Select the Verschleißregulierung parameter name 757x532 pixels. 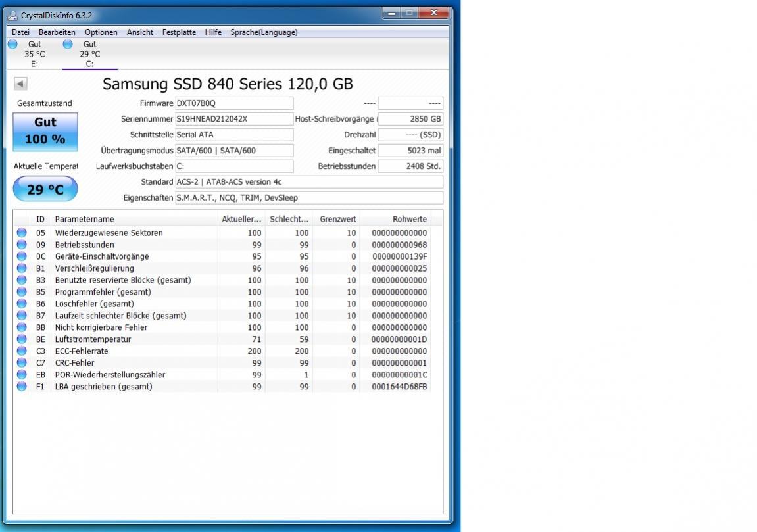[94, 268]
